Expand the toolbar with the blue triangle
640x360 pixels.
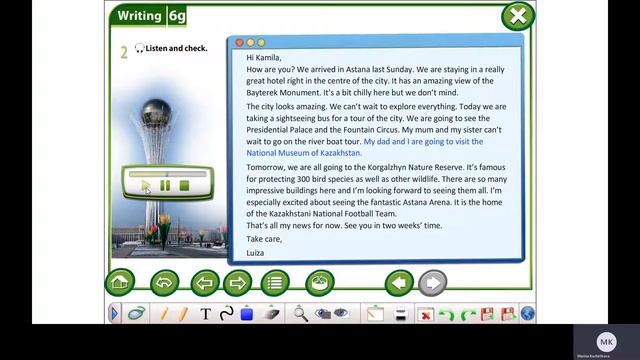click(x=115, y=313)
